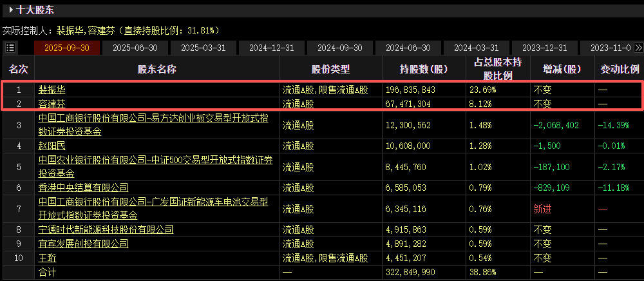Click the 股份类型 column header
This screenshot has width=644, height=281.
(x=330, y=69)
